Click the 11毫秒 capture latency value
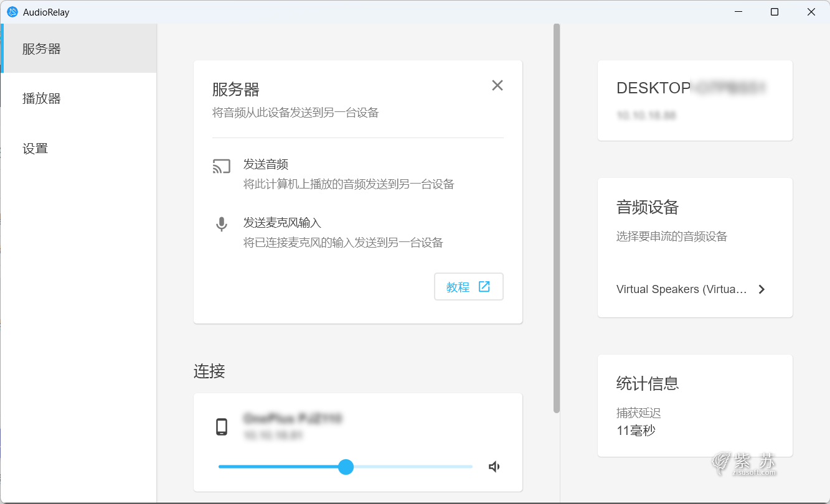830x504 pixels. (636, 431)
